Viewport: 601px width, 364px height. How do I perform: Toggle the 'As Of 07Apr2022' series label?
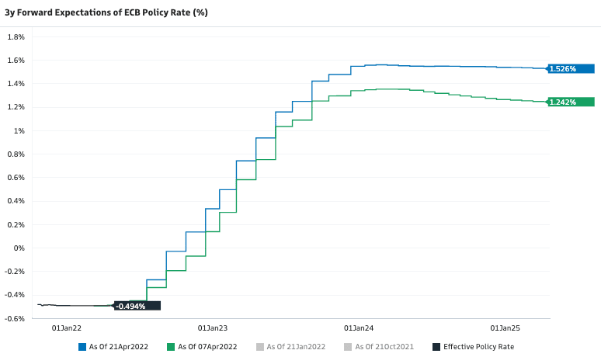207,347
